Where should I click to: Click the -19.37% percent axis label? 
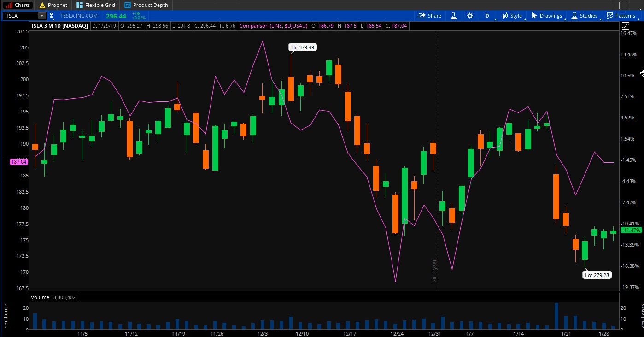tap(628, 287)
